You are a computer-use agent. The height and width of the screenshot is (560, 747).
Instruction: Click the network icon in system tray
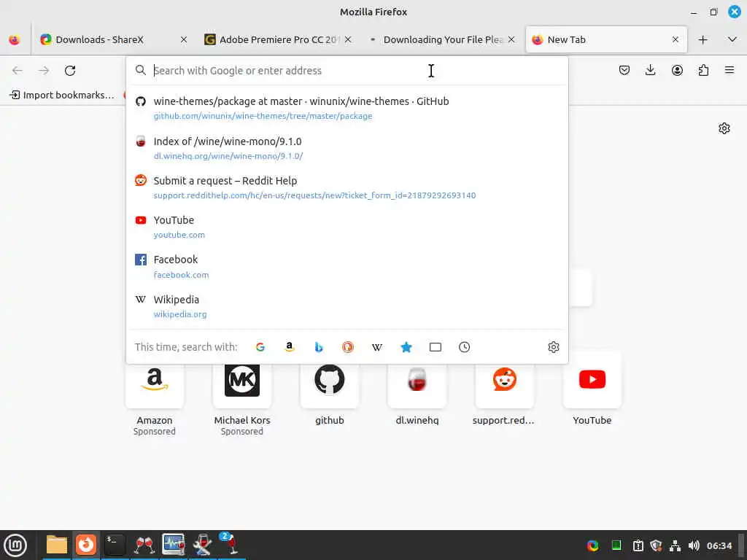click(x=675, y=545)
